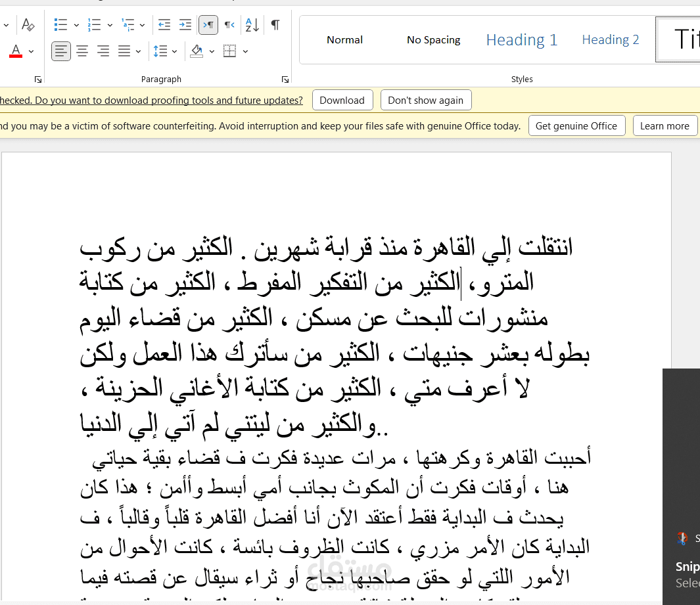
Task: Click the word منشورات in the document
Action: click(503, 319)
